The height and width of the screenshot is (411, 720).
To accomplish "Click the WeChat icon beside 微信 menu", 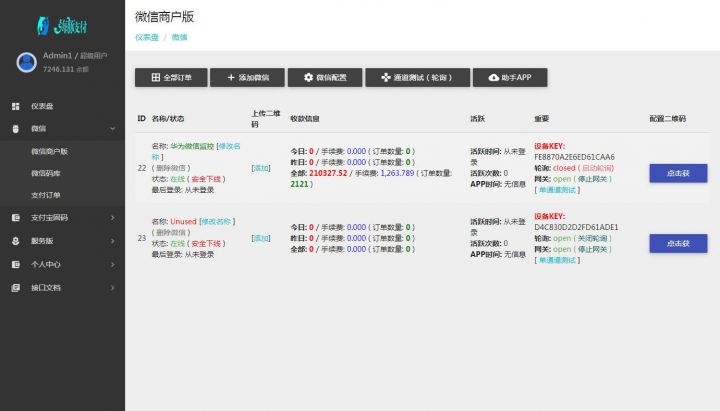I will (16, 129).
